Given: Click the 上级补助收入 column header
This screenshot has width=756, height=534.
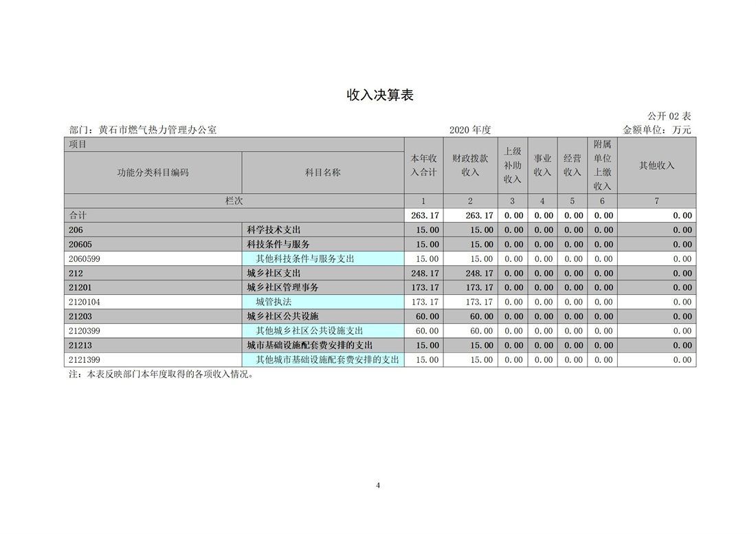Looking at the screenshot, I should click(513, 166).
